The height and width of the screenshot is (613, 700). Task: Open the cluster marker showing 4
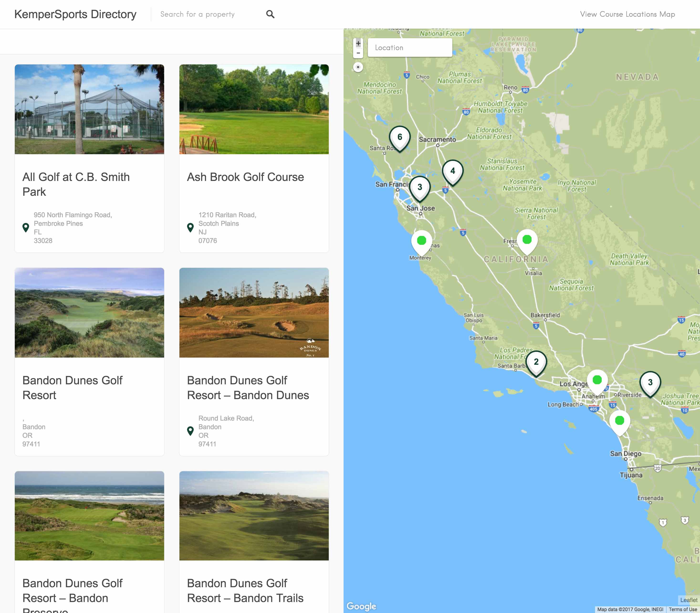[452, 171]
